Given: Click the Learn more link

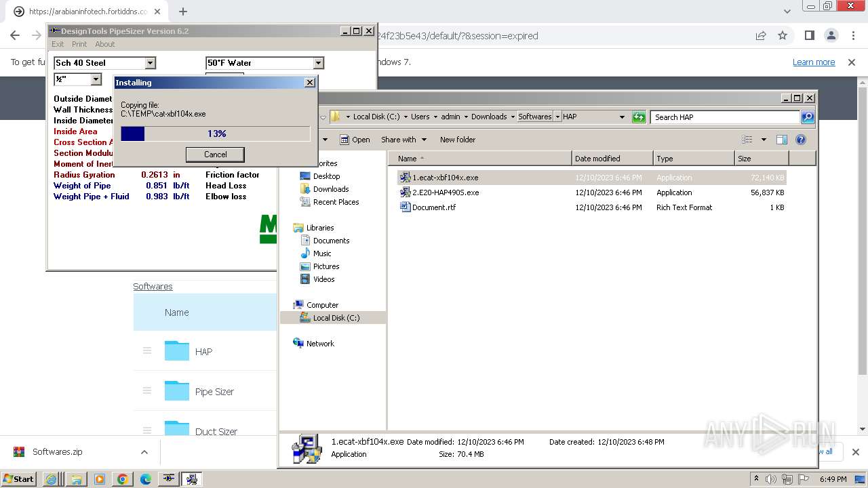Looking at the screenshot, I should point(814,62).
